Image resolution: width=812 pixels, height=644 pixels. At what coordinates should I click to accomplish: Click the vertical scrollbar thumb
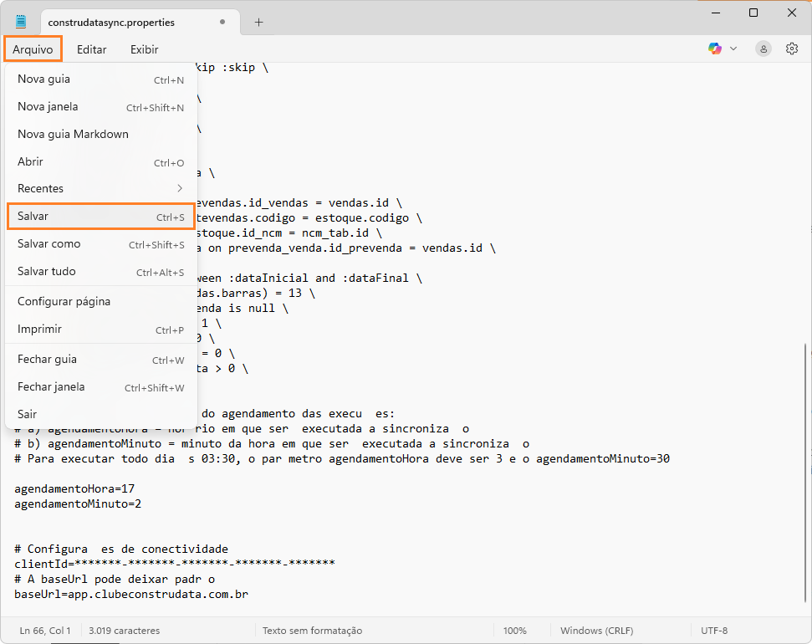click(807, 473)
